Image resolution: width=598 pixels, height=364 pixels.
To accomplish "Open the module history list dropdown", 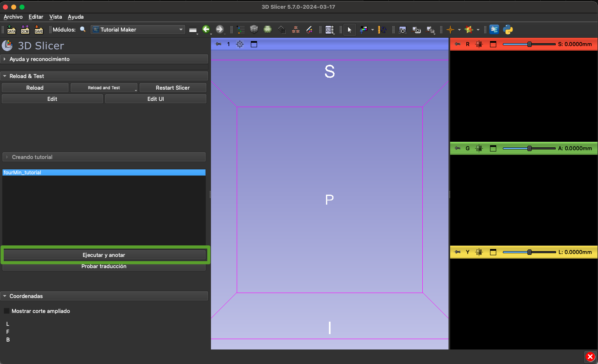I will 193,29.
